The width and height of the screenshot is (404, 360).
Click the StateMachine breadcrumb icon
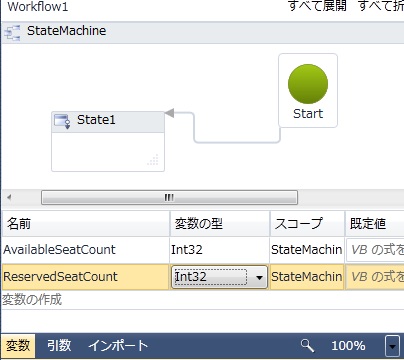[12, 32]
